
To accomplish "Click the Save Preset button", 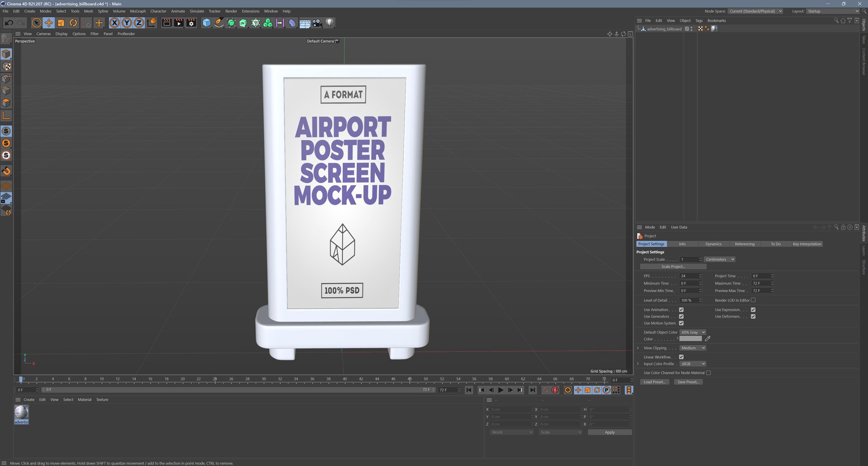I will [x=688, y=382].
